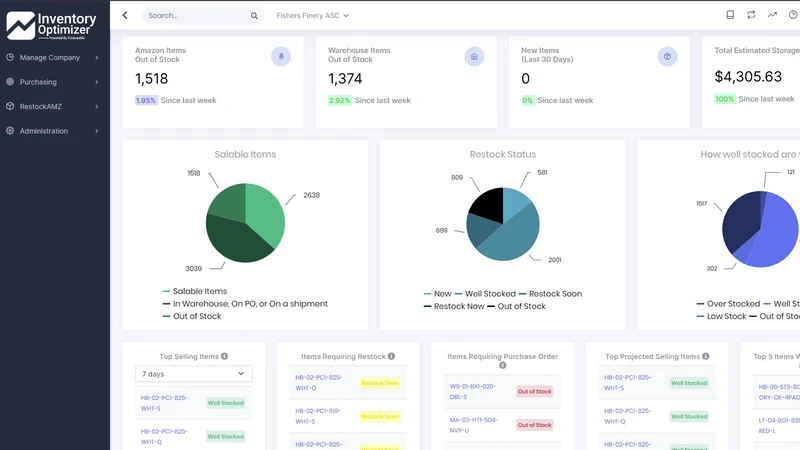Toggle the New legend entry in Restock Status
Image resolution: width=800 pixels, height=450 pixels.
coord(437,294)
